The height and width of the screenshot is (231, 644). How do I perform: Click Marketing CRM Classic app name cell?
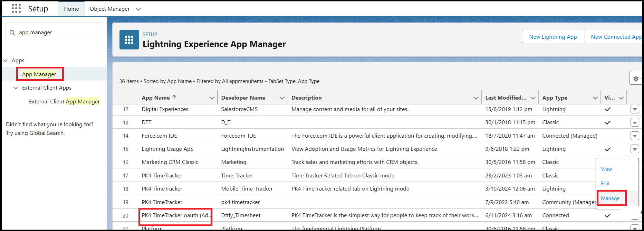tap(170, 162)
